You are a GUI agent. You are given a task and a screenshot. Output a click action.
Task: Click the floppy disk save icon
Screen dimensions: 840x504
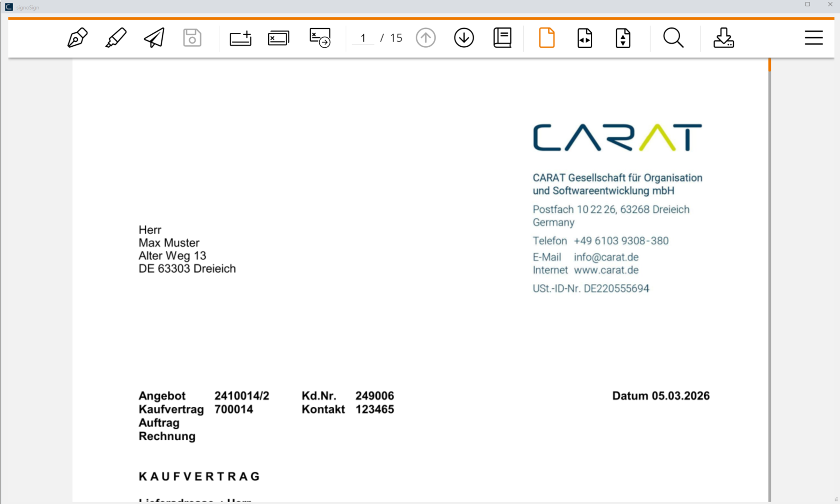tap(192, 38)
